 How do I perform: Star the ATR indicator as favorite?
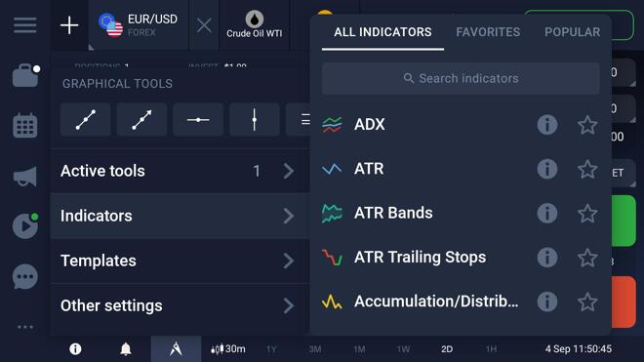[587, 169]
